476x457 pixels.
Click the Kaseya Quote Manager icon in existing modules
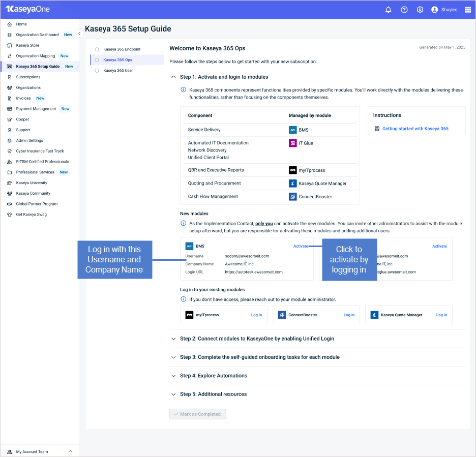[375, 315]
